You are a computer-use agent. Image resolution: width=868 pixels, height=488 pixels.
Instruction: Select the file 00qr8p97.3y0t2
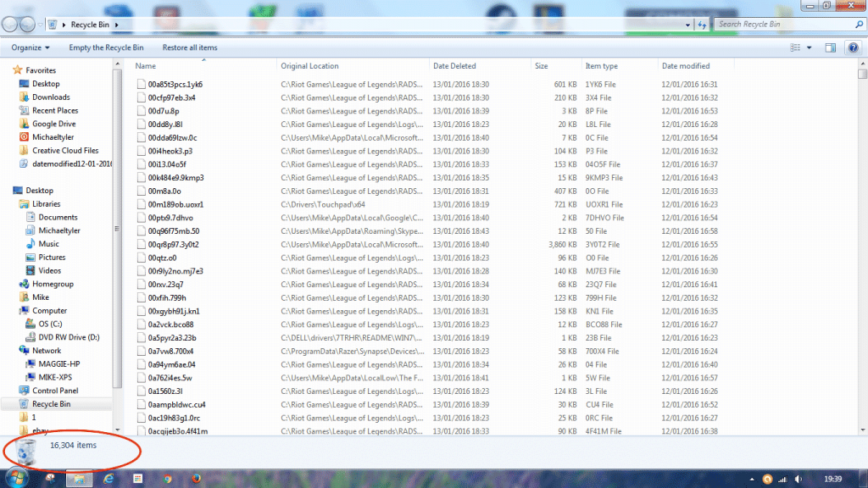click(x=173, y=244)
